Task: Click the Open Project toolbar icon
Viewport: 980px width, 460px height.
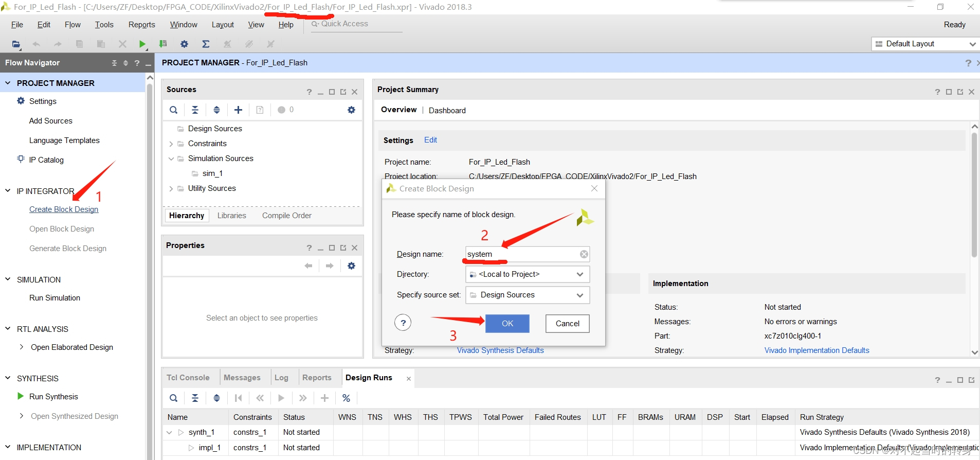Action: click(x=16, y=44)
